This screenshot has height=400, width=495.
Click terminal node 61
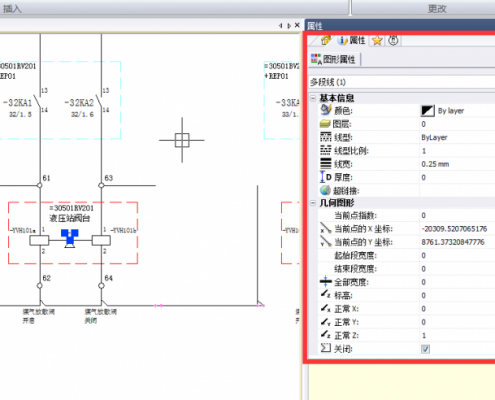tap(39, 185)
